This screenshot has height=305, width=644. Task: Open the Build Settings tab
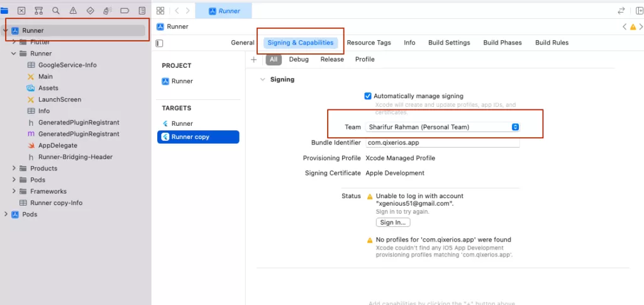[449, 43]
